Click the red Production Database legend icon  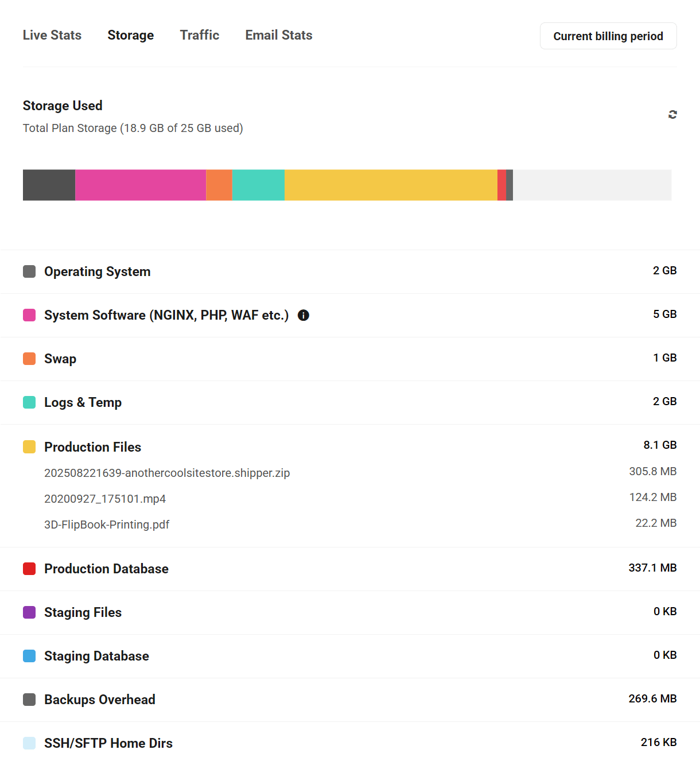[x=29, y=569]
